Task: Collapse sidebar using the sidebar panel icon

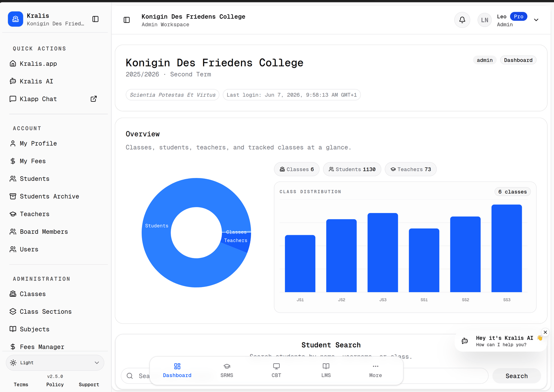Action: (96, 19)
